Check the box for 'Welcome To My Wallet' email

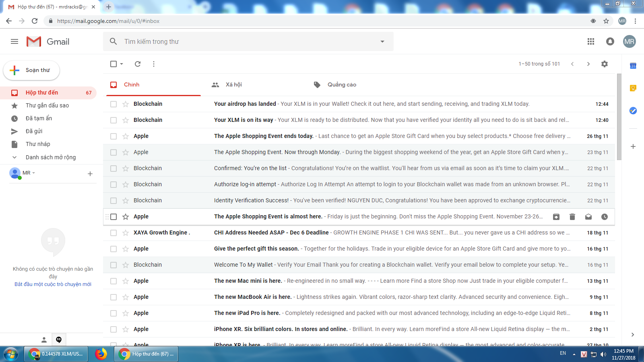(x=114, y=265)
